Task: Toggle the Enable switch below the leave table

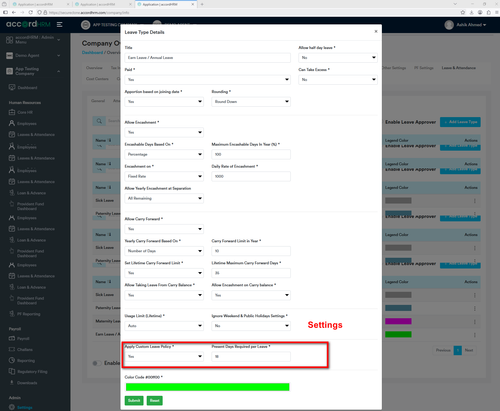Action: pos(97,363)
